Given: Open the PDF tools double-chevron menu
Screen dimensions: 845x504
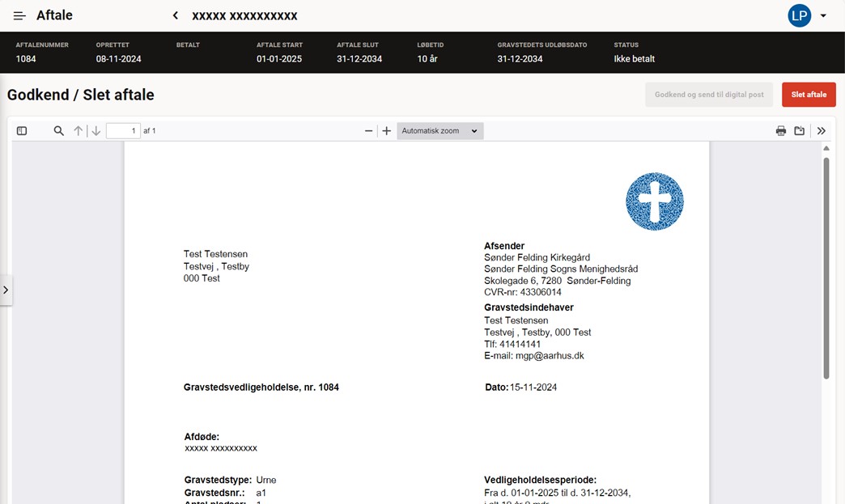Looking at the screenshot, I should pyautogui.click(x=822, y=131).
